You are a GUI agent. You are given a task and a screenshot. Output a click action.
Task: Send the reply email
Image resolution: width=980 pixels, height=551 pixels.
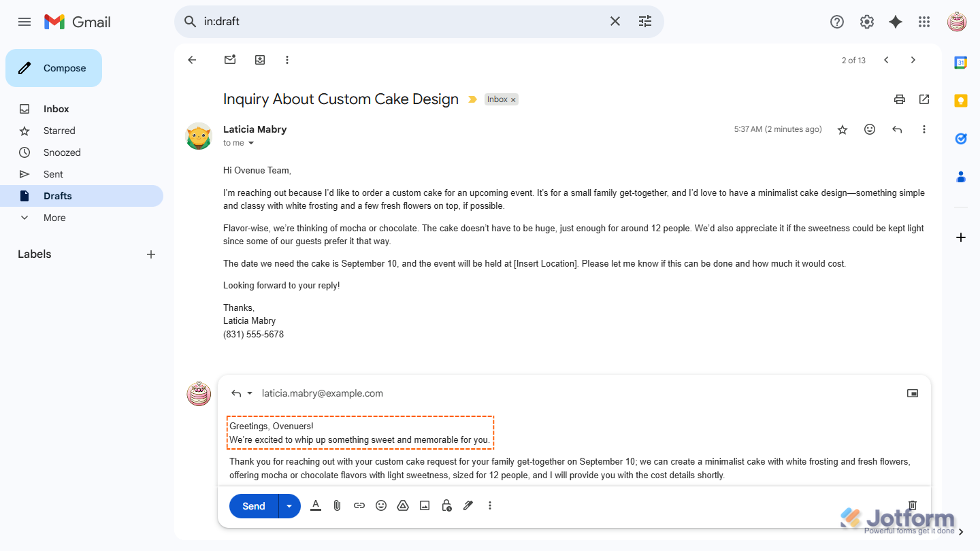(254, 506)
